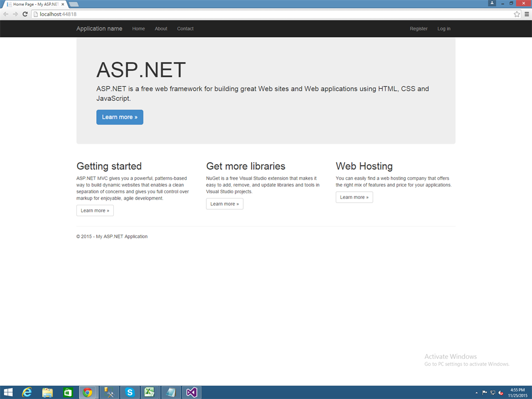Click the Getting started heading
The height and width of the screenshot is (399, 532).
(109, 166)
